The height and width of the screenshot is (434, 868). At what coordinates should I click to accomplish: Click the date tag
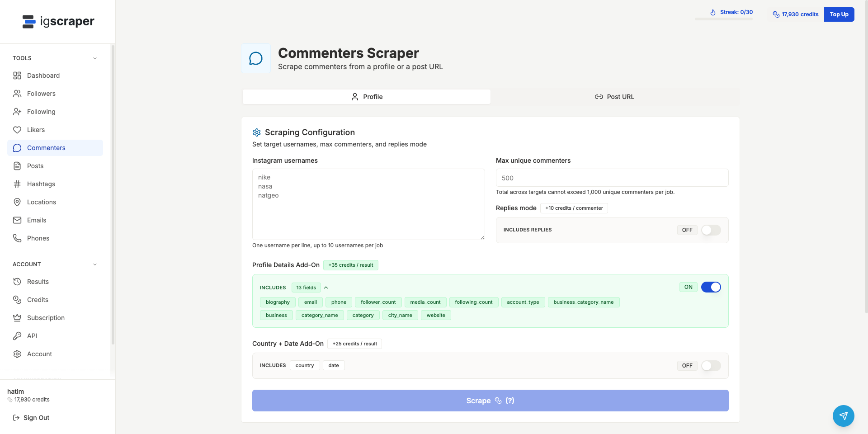click(x=334, y=365)
